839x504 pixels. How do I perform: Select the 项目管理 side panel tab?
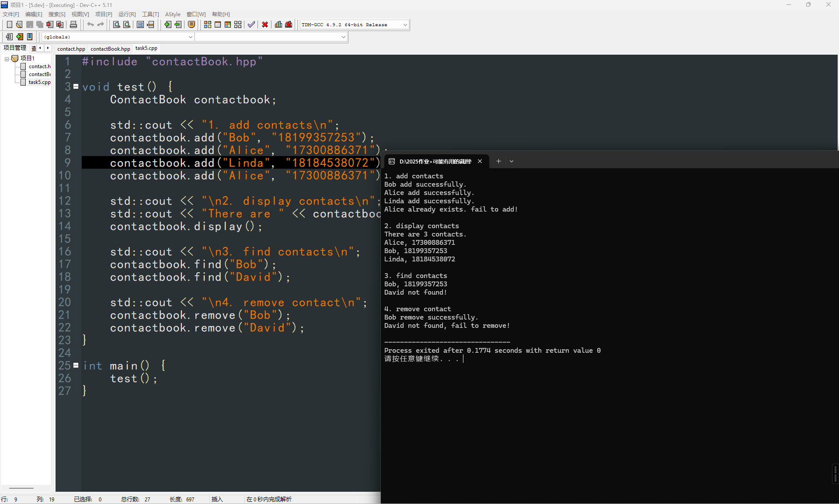pos(15,48)
